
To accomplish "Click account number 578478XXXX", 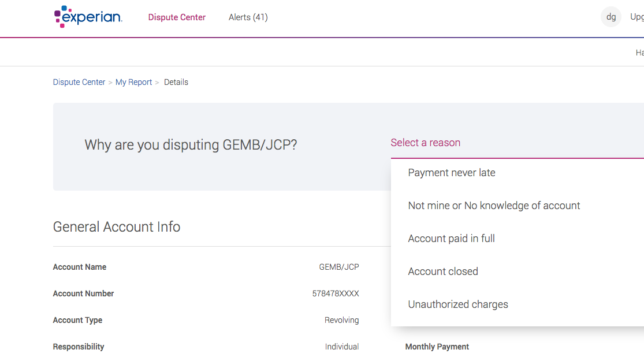I will click(336, 293).
